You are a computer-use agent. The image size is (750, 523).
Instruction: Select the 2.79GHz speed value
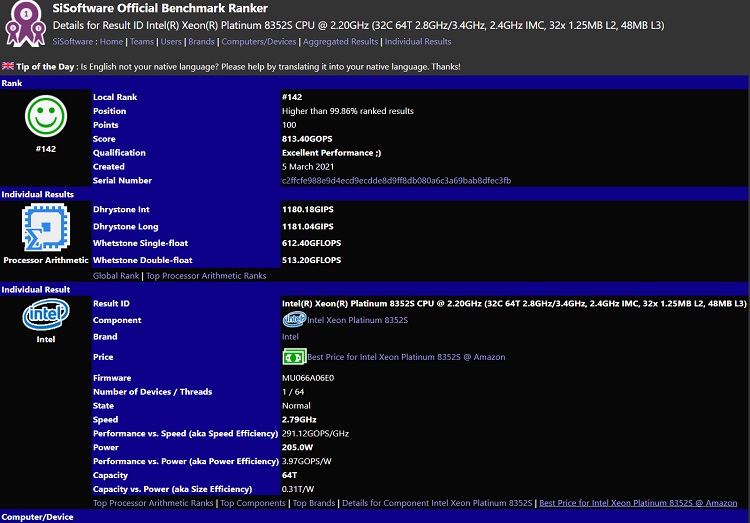point(299,420)
